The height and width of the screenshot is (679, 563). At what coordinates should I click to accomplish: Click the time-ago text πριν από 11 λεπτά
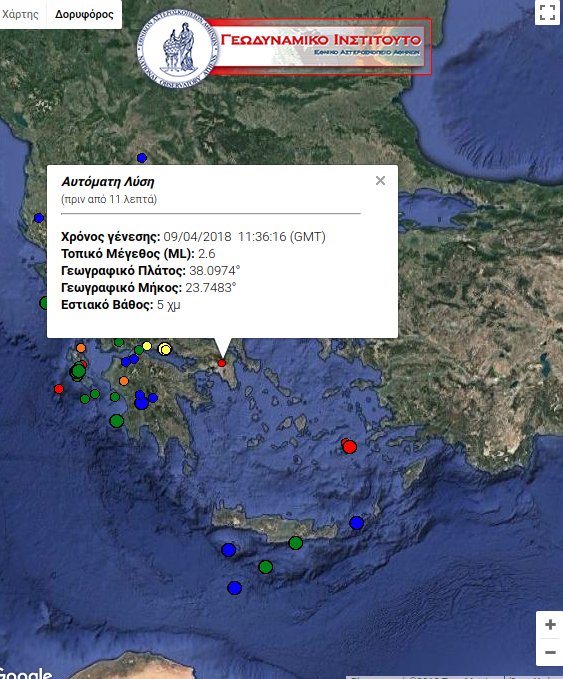(x=109, y=199)
